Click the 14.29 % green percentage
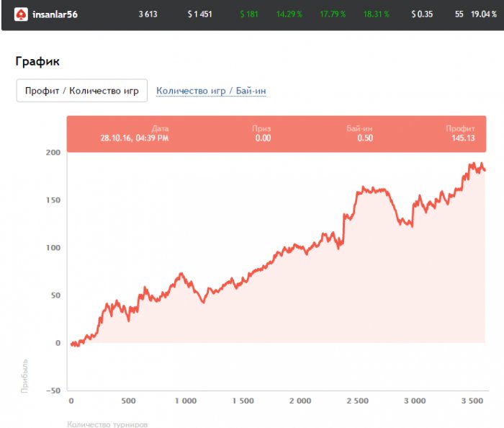 [x=290, y=14]
